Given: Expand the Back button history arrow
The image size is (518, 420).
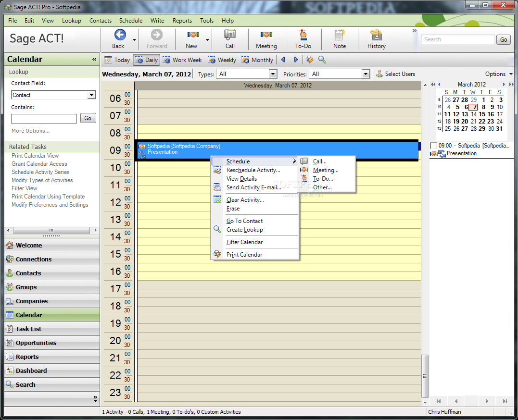Looking at the screenshot, I should pos(134,39).
